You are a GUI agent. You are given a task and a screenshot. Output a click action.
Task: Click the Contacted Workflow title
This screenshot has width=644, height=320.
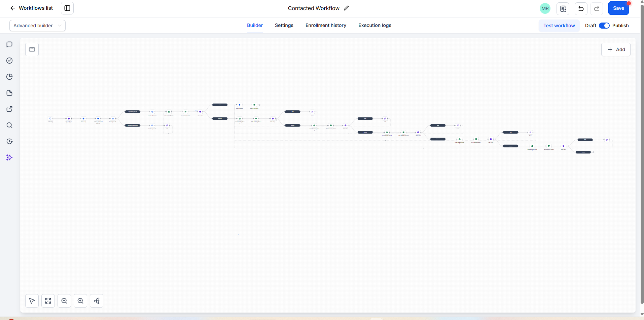coord(314,8)
